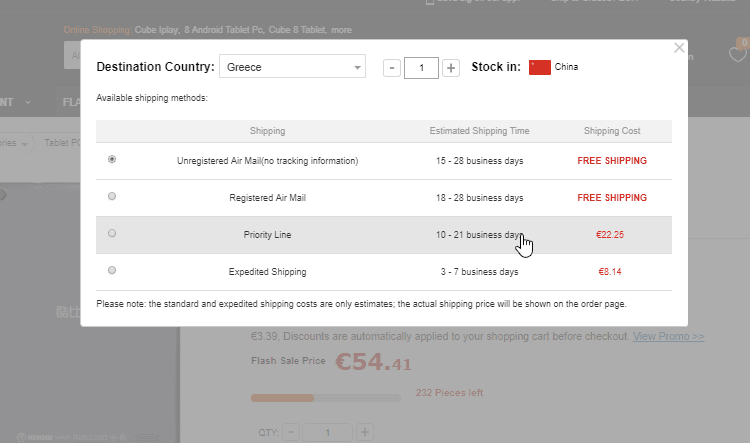Select Registered Air Mail radio button
Image resolution: width=750 pixels, height=443 pixels.
[x=111, y=197]
